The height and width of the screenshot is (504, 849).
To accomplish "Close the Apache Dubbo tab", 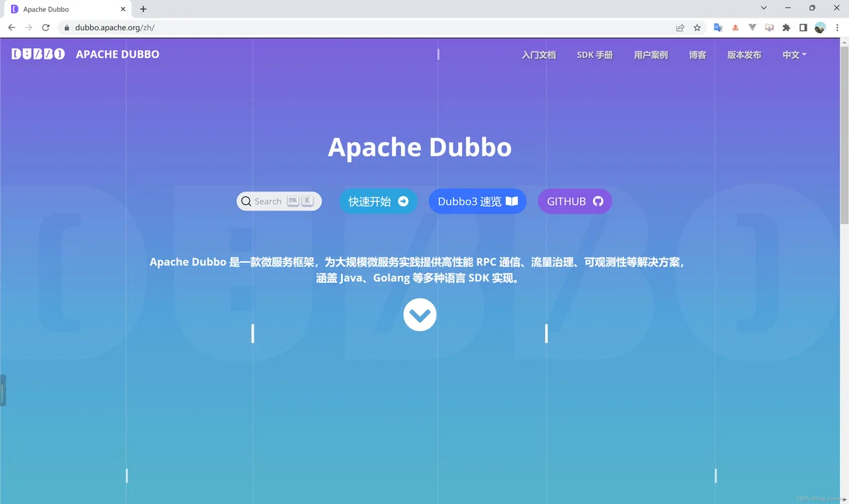I will pos(123,9).
